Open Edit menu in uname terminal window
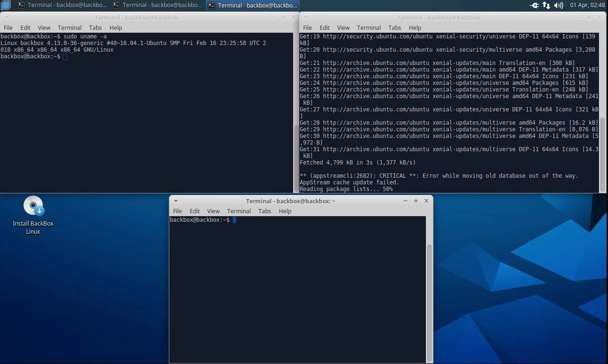Viewport: 608px width, 364px height. (x=25, y=27)
